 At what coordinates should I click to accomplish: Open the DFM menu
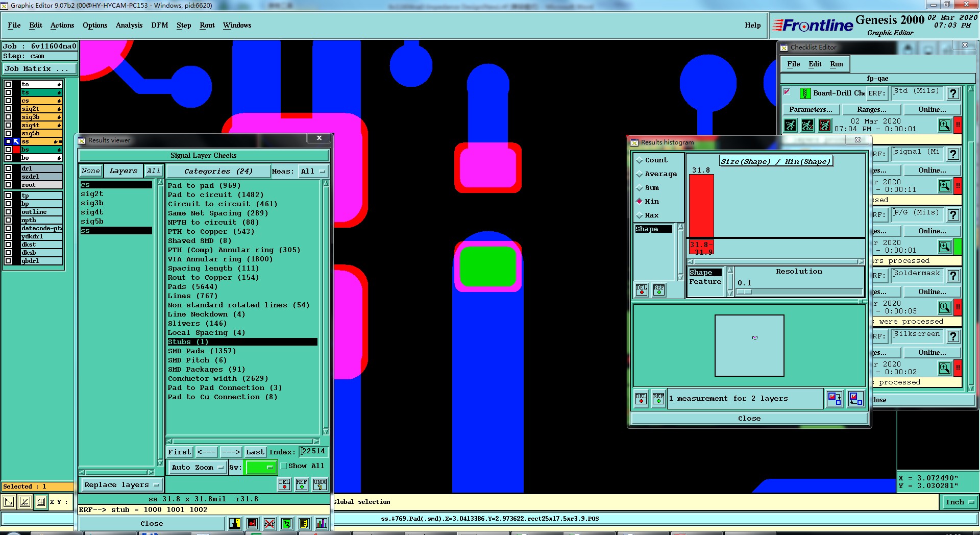click(x=159, y=26)
